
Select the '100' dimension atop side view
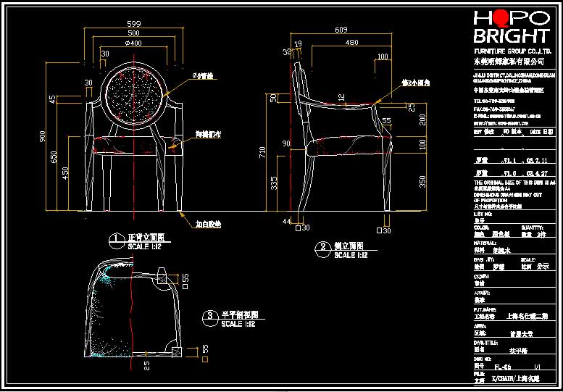tap(383, 57)
